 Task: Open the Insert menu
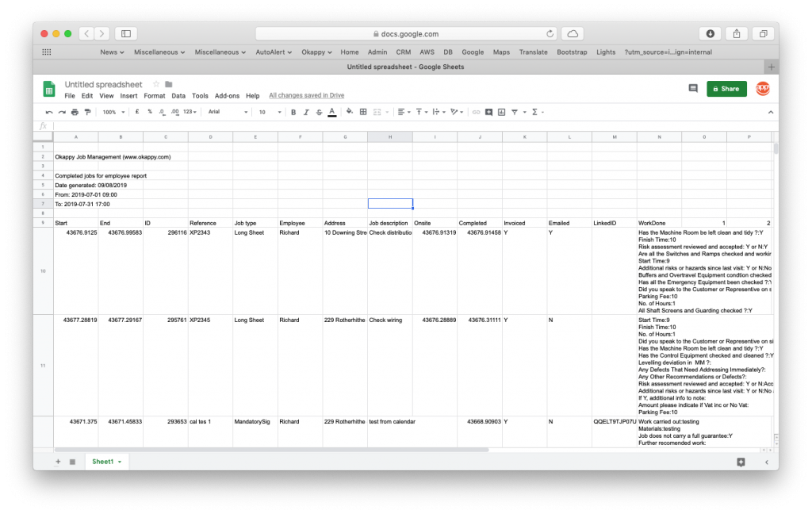point(128,96)
